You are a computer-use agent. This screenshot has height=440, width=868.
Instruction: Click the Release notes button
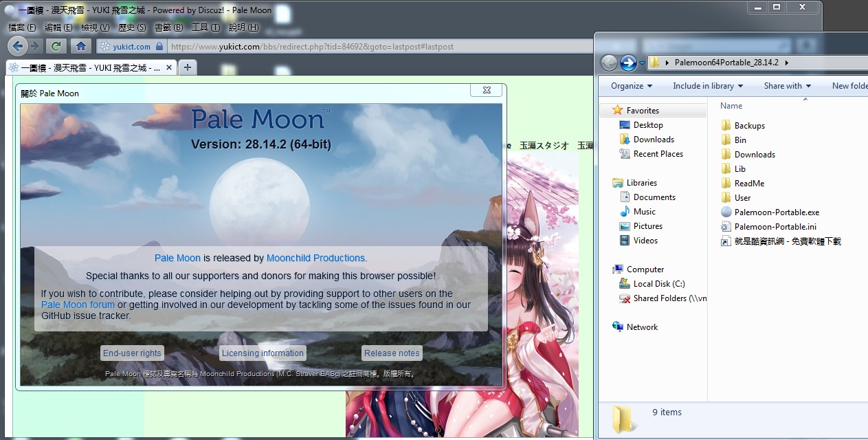coord(392,353)
